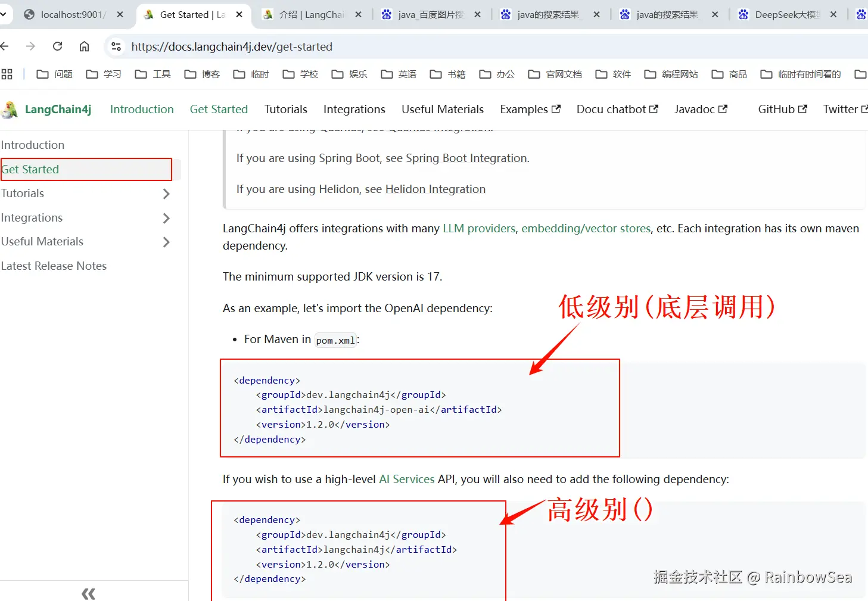Click the LangChain4j parrot logo
Screen dimensions: 868x601
(x=10, y=110)
